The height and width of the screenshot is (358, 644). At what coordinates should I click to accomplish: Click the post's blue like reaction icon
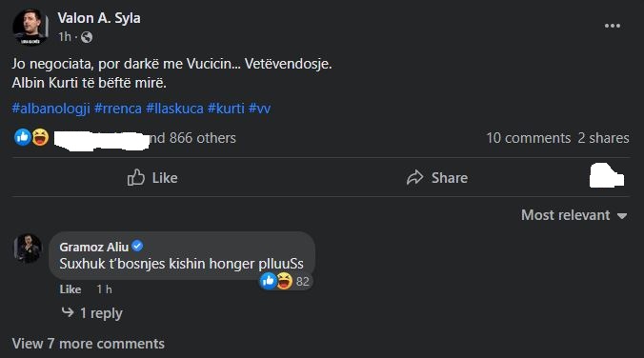tap(23, 137)
